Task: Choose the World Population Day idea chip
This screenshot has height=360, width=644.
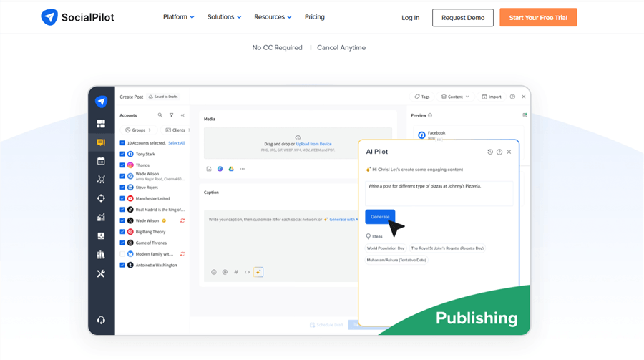Action: 386,248
